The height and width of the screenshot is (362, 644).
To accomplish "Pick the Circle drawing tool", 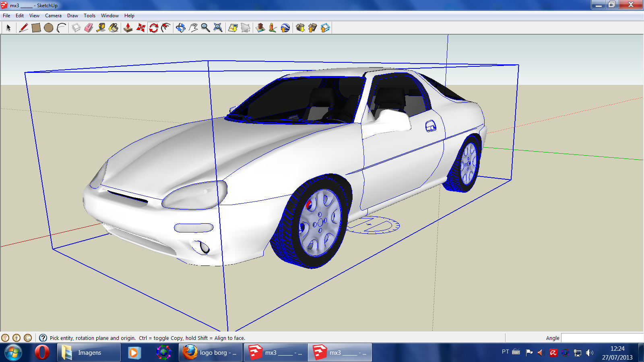I will (49, 28).
